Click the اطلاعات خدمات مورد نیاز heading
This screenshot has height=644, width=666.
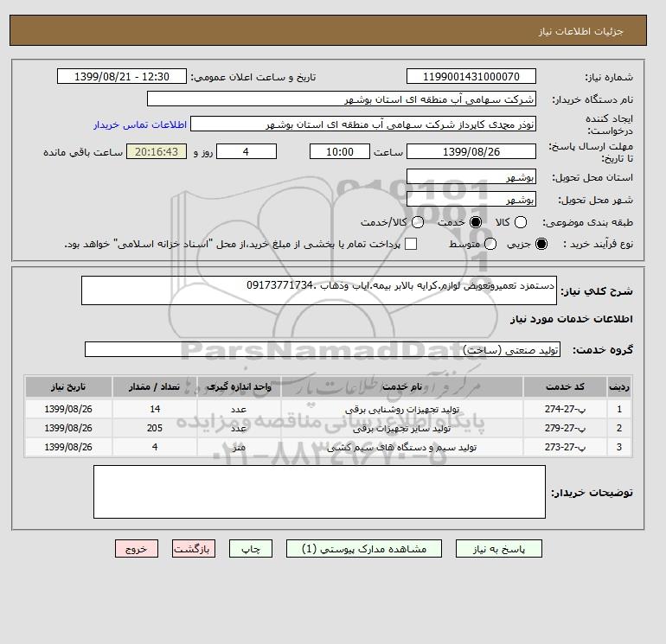click(x=571, y=319)
